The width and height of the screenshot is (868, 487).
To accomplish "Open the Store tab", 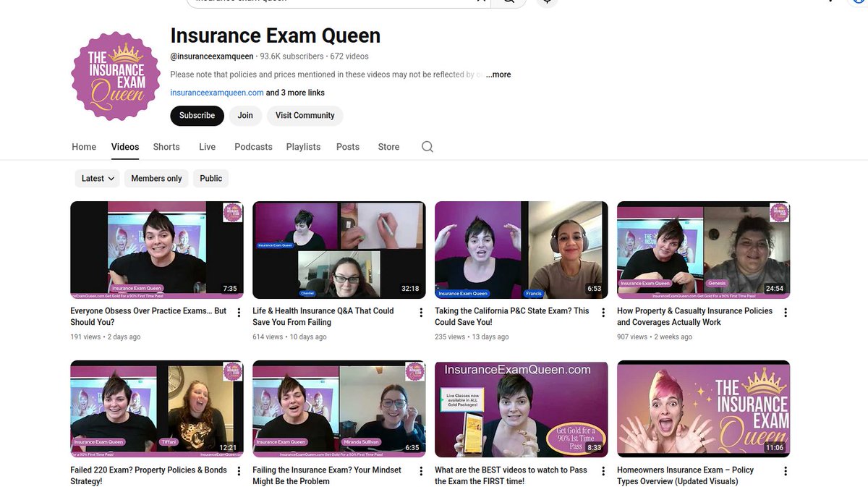I will click(388, 147).
